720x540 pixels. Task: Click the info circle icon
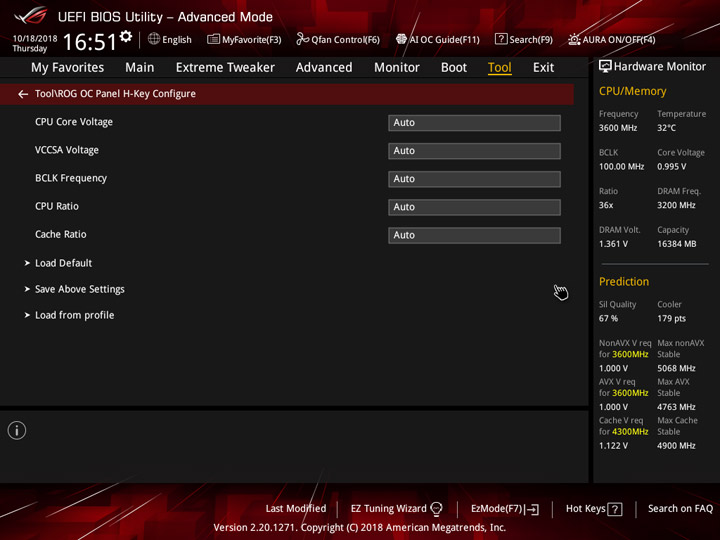click(17, 430)
